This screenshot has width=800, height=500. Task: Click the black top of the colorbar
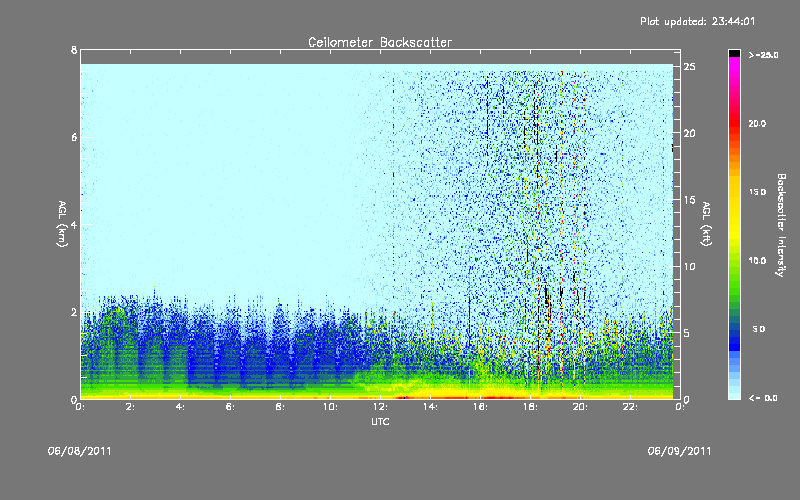734,53
